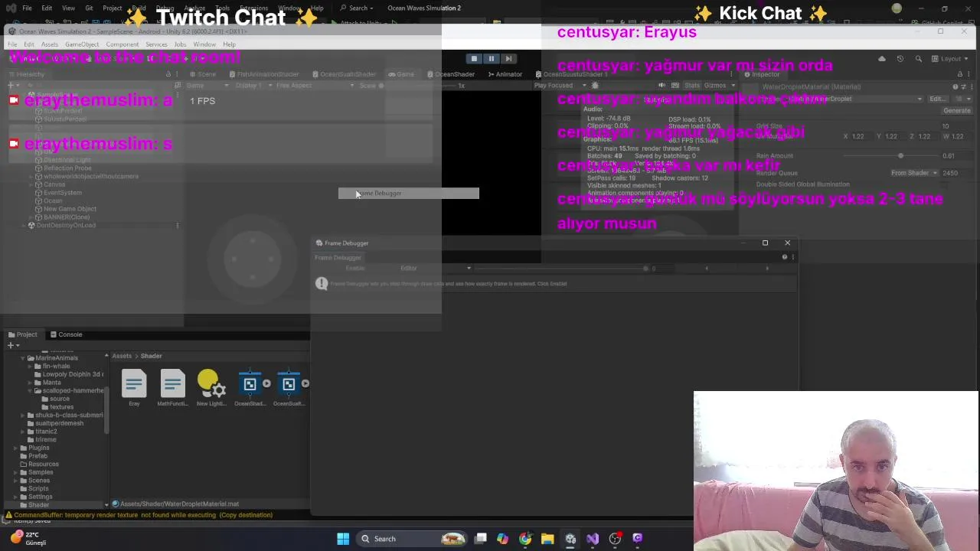Switch to the Game tab
This screenshot has height=551, width=980.
(x=401, y=74)
